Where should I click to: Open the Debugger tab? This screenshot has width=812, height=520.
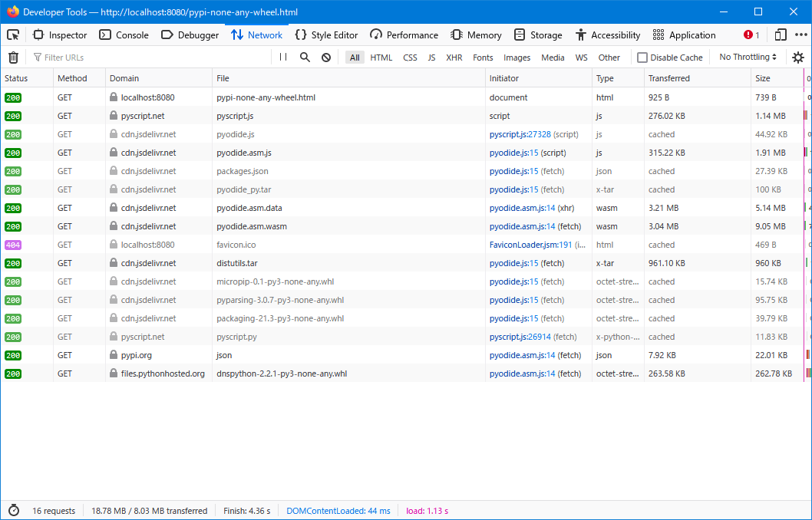[190, 35]
